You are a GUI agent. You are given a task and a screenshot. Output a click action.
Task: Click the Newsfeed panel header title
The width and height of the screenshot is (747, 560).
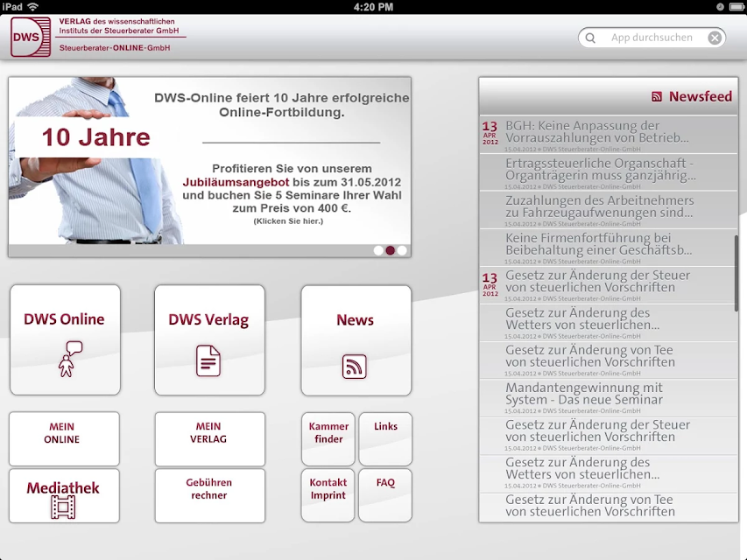point(701,96)
